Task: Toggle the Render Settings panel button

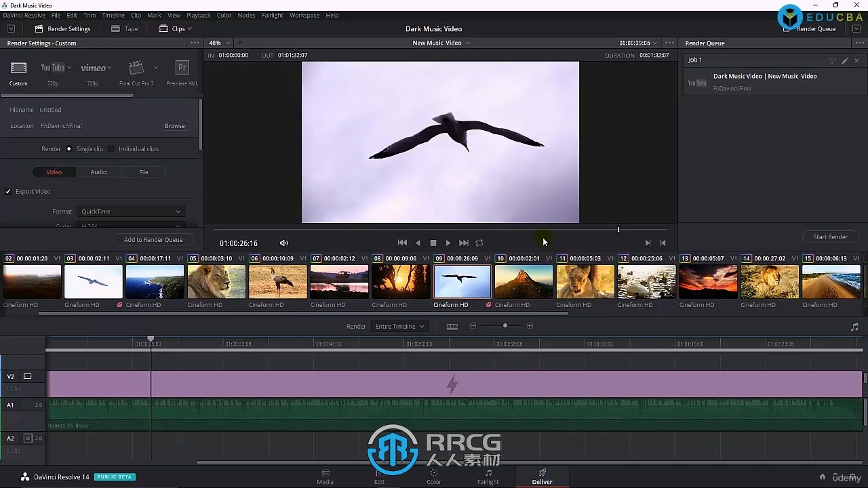Action: 62,28
